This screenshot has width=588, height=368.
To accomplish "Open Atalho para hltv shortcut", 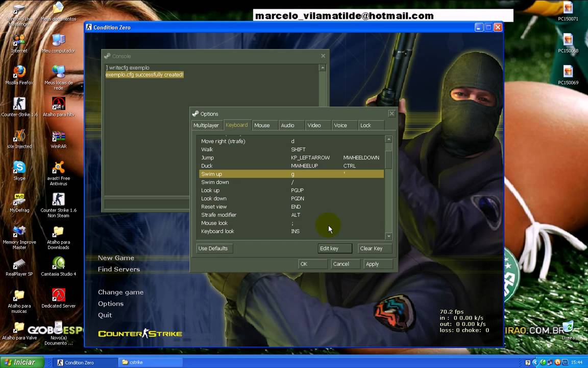I will click(x=58, y=107).
